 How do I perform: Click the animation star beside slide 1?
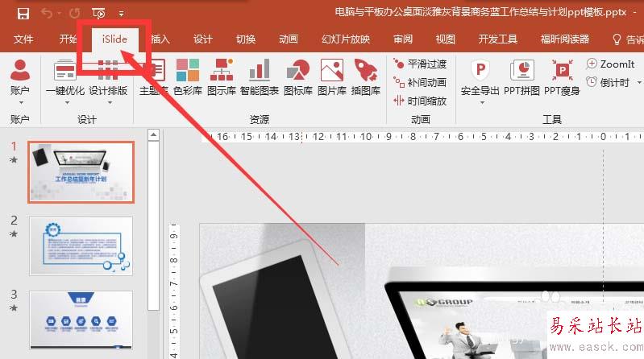point(14,159)
